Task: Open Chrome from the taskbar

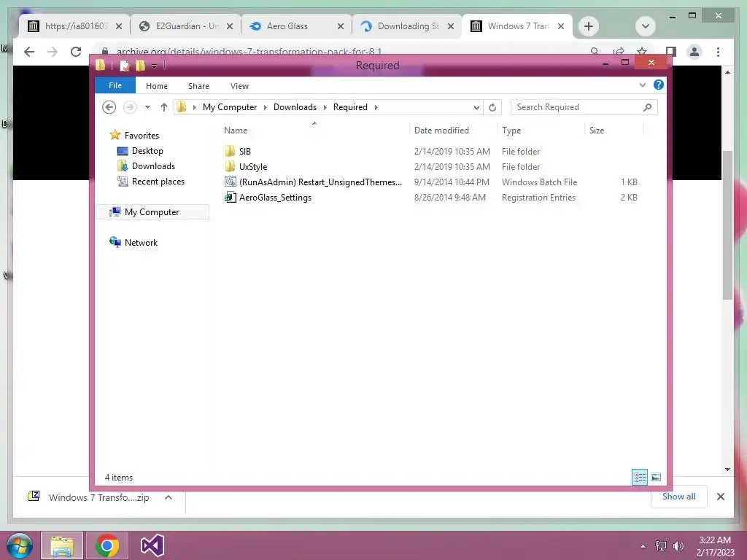Action: click(x=107, y=545)
